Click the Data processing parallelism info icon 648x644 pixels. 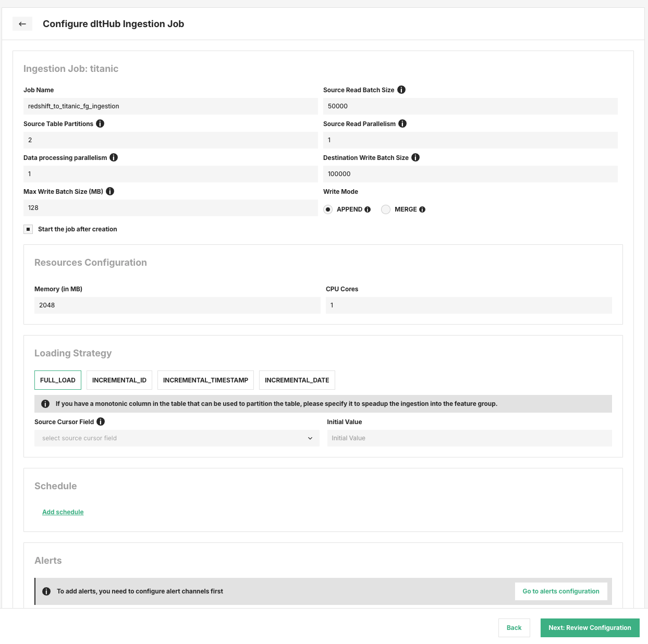[114, 157]
